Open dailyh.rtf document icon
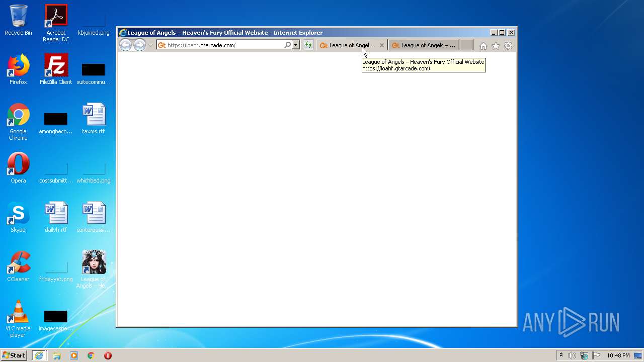Screen dimensions: 644x362 coord(56,217)
